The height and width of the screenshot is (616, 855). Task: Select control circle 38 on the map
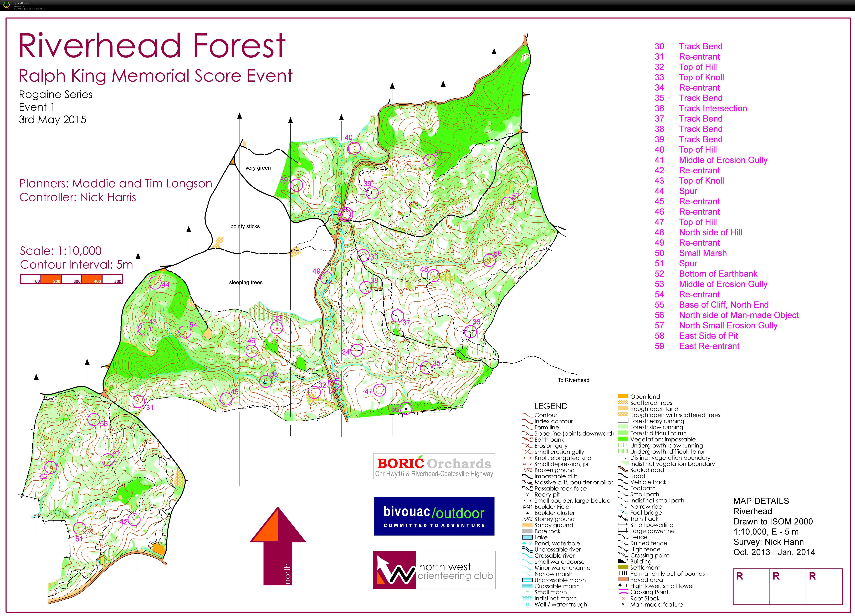pos(366,287)
